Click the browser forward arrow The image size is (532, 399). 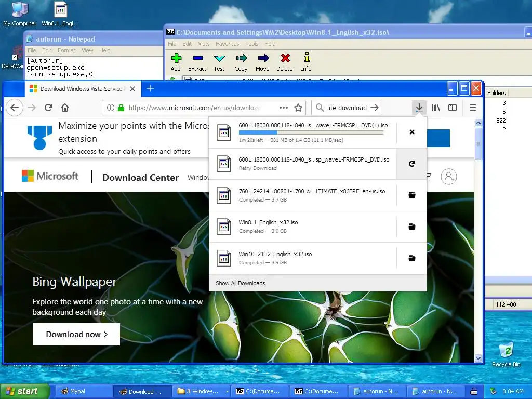pos(32,108)
